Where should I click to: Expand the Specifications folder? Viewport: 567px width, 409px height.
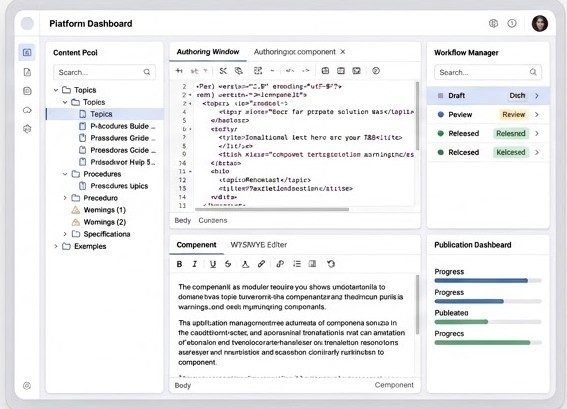pos(65,234)
